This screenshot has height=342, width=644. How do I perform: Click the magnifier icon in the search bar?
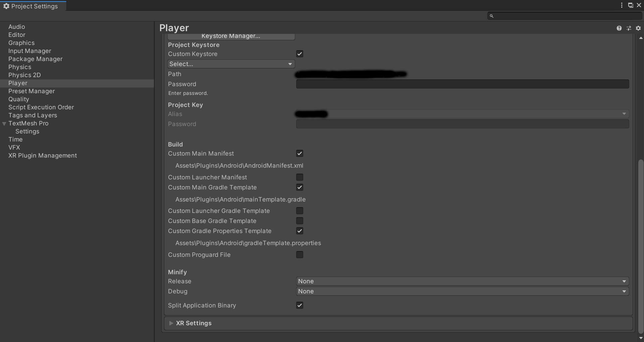pyautogui.click(x=491, y=16)
